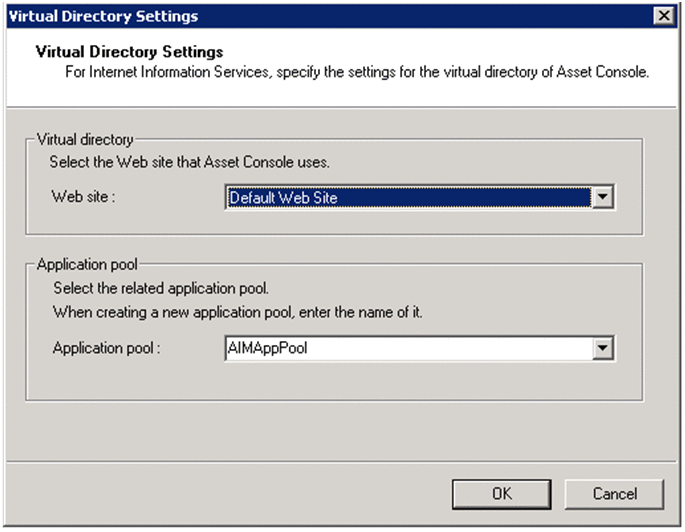Click the Virtual Directory Settings title bar

tap(300, 16)
